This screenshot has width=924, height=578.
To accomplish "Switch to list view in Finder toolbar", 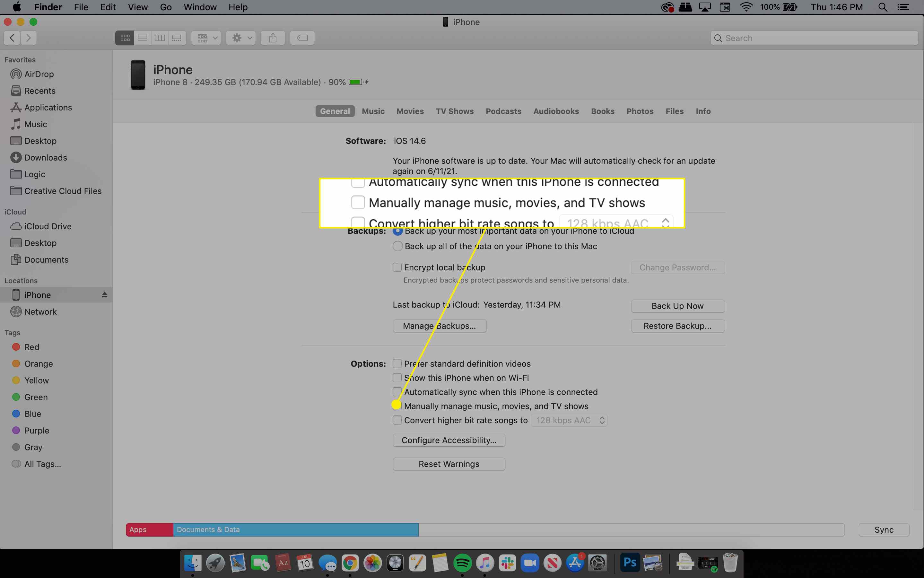I will 143,38.
